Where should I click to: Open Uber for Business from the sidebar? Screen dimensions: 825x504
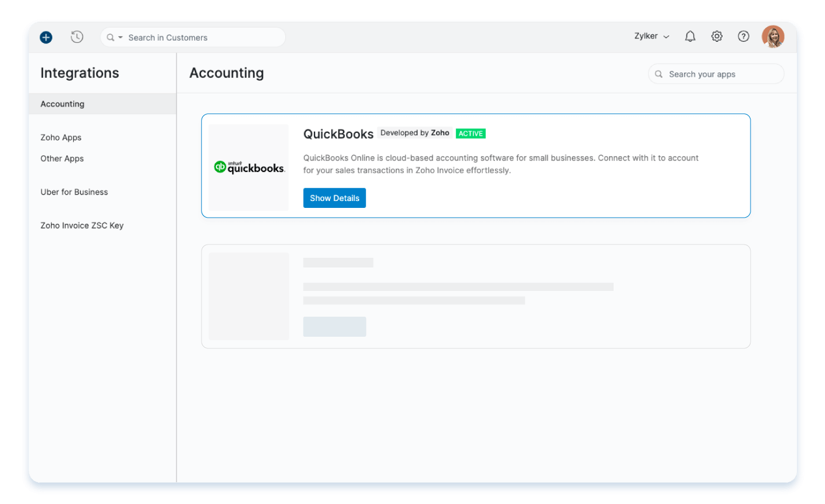click(74, 192)
